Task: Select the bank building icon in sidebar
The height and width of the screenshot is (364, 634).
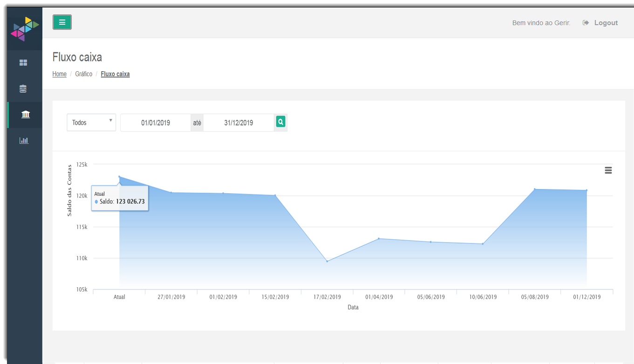Action: pos(26,115)
